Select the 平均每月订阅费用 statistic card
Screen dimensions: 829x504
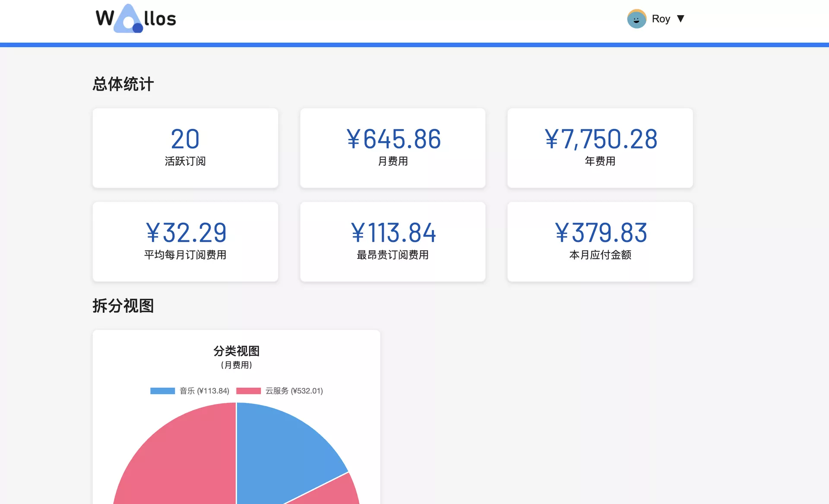[x=185, y=242]
